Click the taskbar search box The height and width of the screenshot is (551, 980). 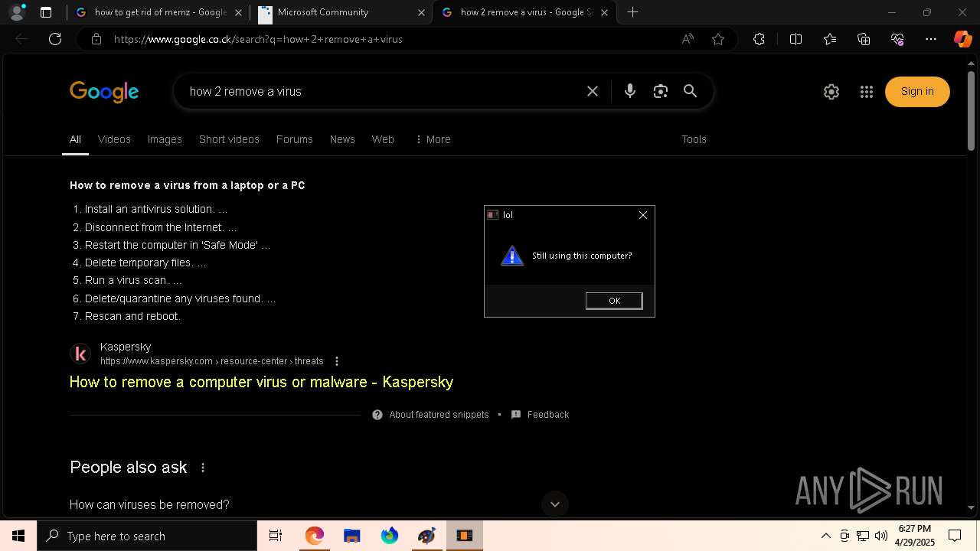(147, 536)
